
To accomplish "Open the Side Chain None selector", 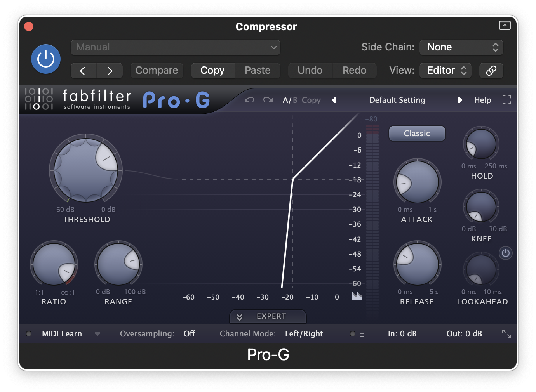I will [x=461, y=47].
